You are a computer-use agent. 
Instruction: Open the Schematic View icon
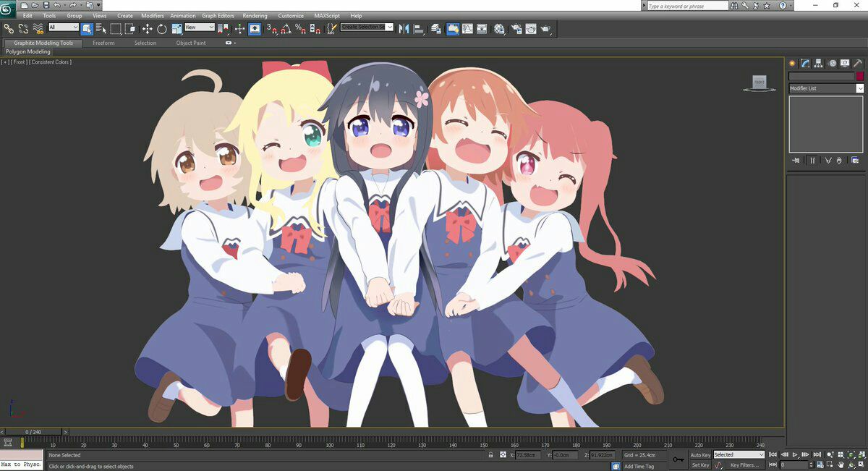[482, 29]
